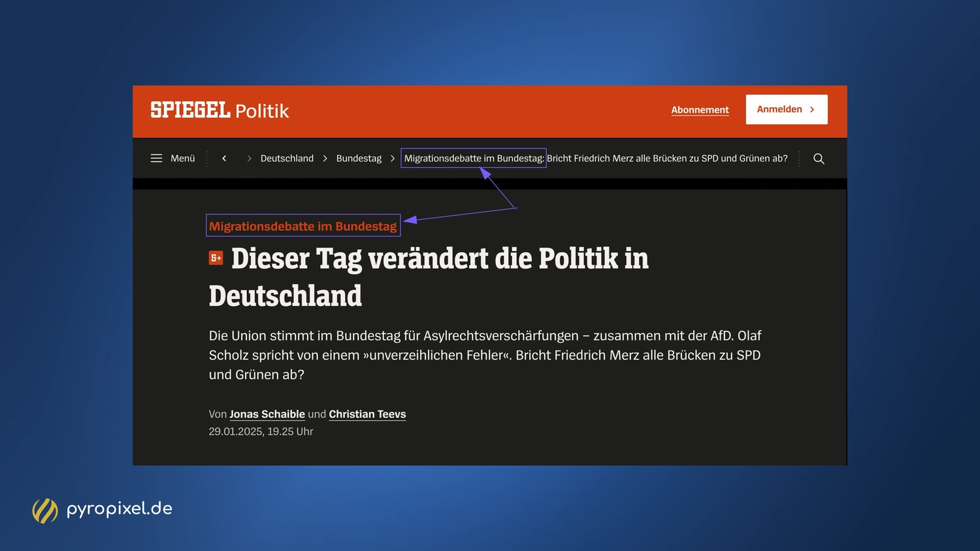980x551 pixels.
Task: Click the chevron after Bundestag breadcrumb
Action: coord(393,158)
